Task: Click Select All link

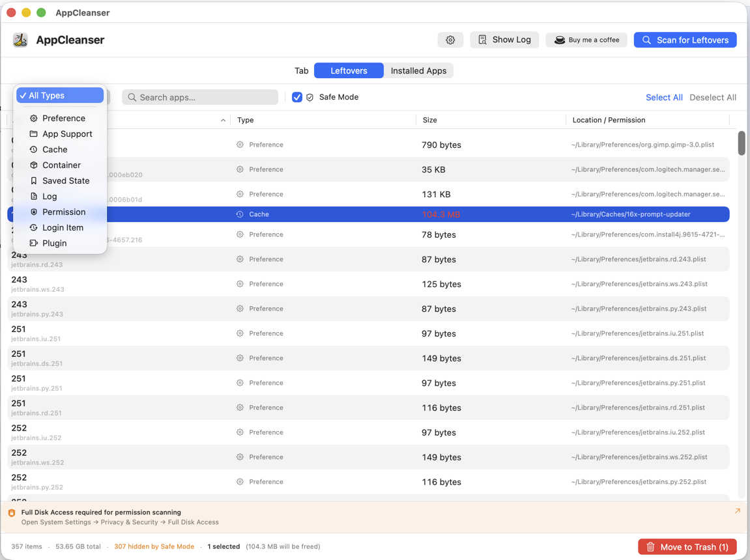Action: [x=664, y=98]
